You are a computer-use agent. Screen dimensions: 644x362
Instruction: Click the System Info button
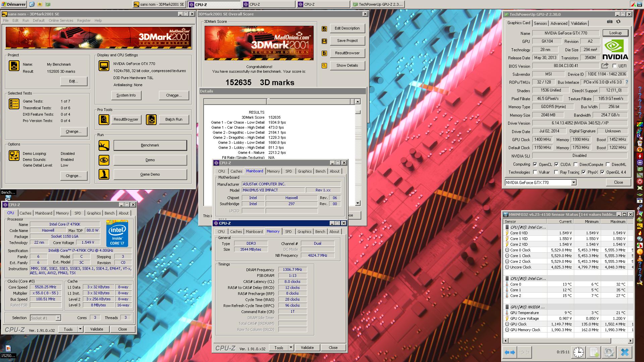coord(126,95)
